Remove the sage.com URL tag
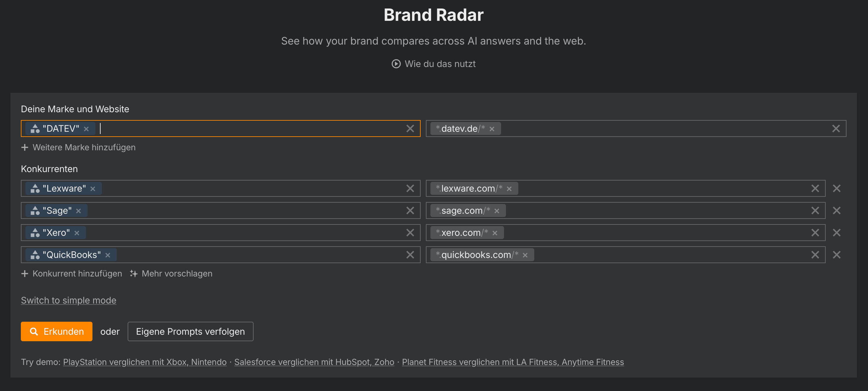The height and width of the screenshot is (391, 868). [497, 211]
